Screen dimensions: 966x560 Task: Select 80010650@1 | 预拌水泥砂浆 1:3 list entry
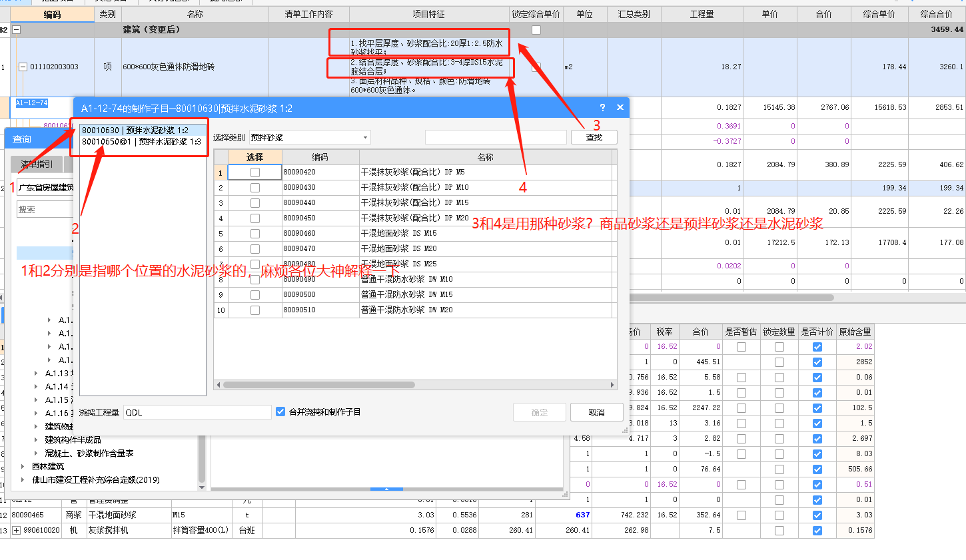point(141,142)
